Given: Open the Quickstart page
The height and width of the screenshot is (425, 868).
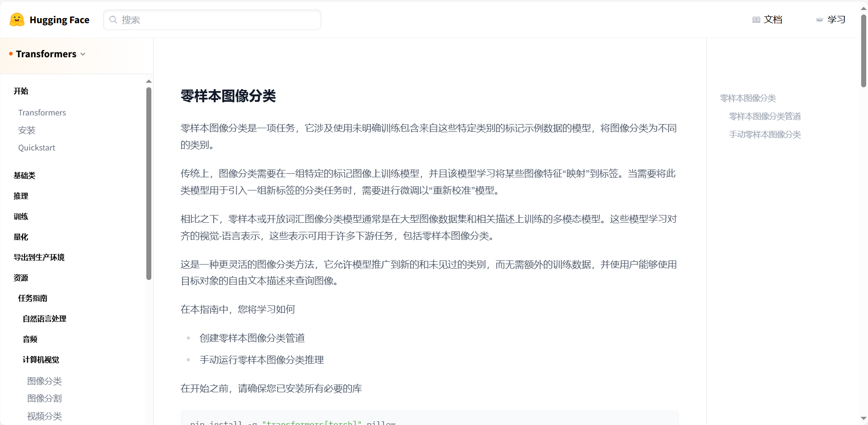Looking at the screenshot, I should (37, 147).
